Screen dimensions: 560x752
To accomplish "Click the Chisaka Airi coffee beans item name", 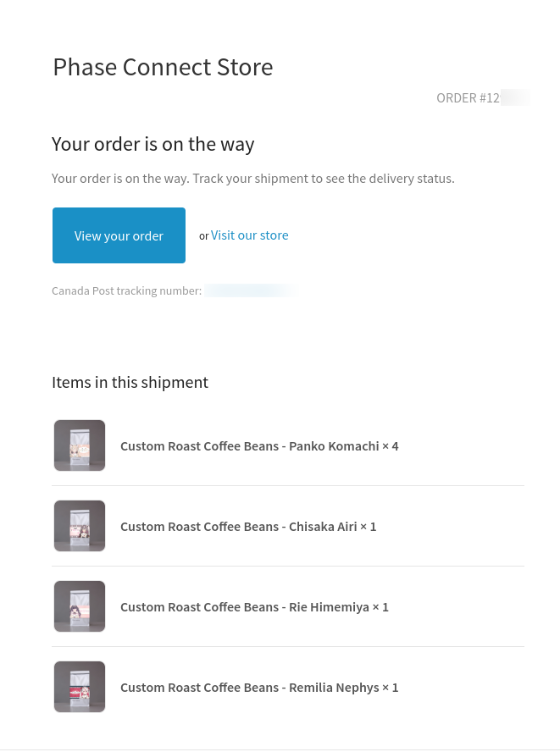I will [238, 526].
